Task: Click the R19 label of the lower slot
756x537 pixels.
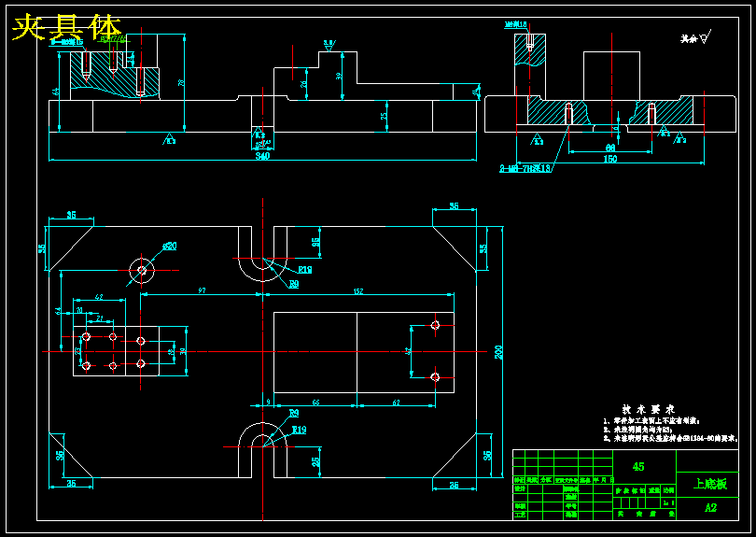Action: pyautogui.click(x=299, y=430)
